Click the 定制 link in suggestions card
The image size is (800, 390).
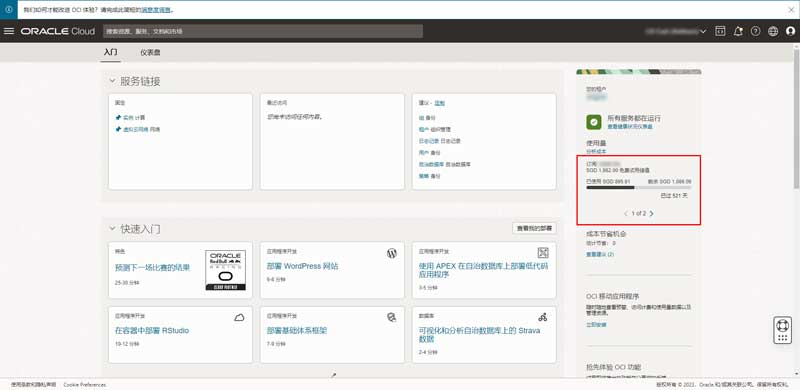(439, 103)
